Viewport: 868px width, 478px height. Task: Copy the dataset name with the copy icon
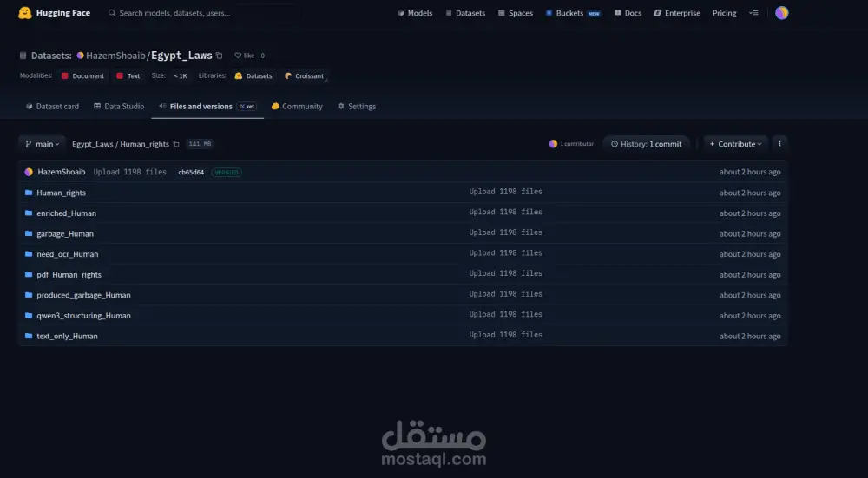(220, 56)
